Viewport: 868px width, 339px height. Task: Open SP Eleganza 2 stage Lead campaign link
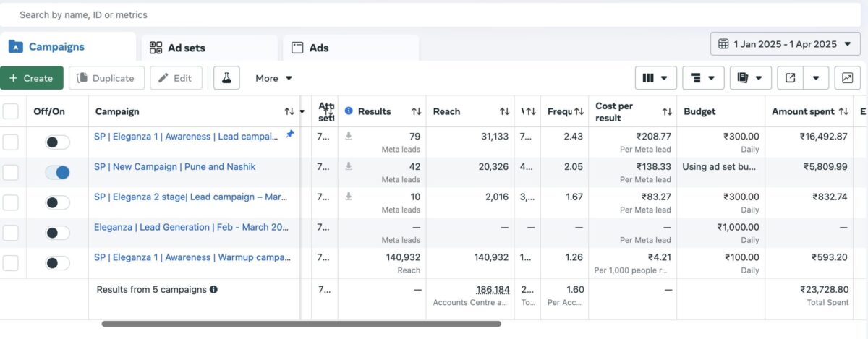[x=192, y=197]
